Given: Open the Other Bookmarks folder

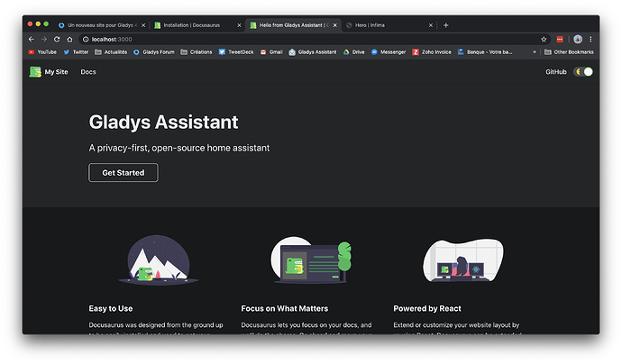Looking at the screenshot, I should tap(569, 52).
